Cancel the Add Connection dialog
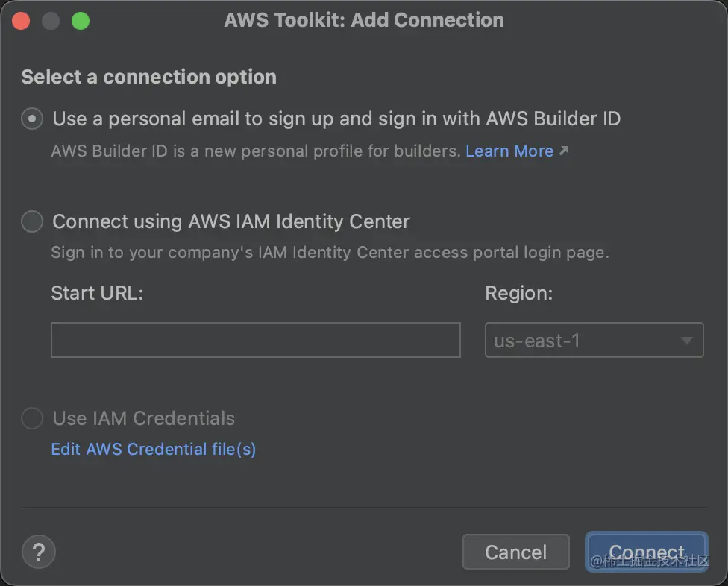Viewport: 728px width, 586px height. pyautogui.click(x=516, y=552)
